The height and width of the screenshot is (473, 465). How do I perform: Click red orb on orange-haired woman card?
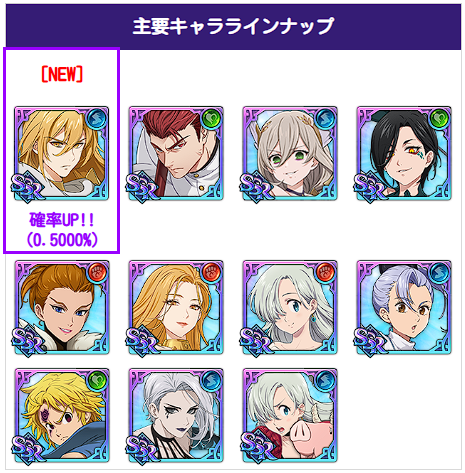coord(211,272)
